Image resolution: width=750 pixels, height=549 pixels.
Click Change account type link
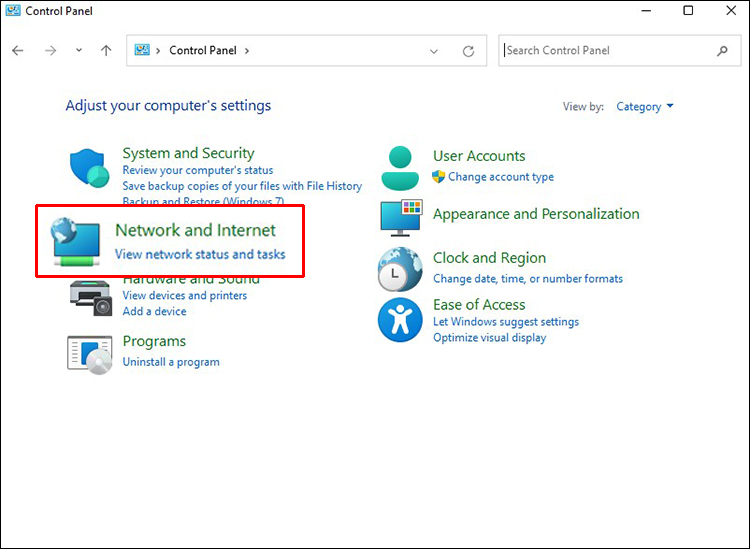click(501, 177)
